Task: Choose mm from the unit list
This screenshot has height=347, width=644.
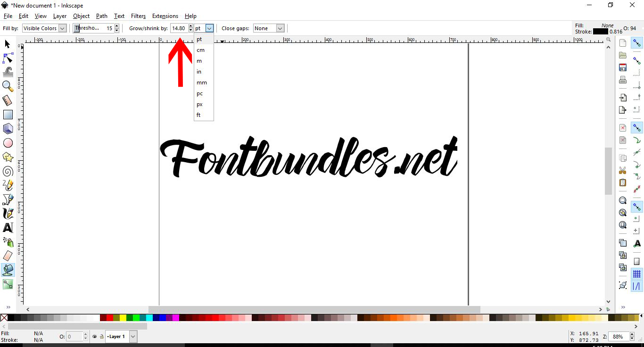Action: [x=204, y=83]
